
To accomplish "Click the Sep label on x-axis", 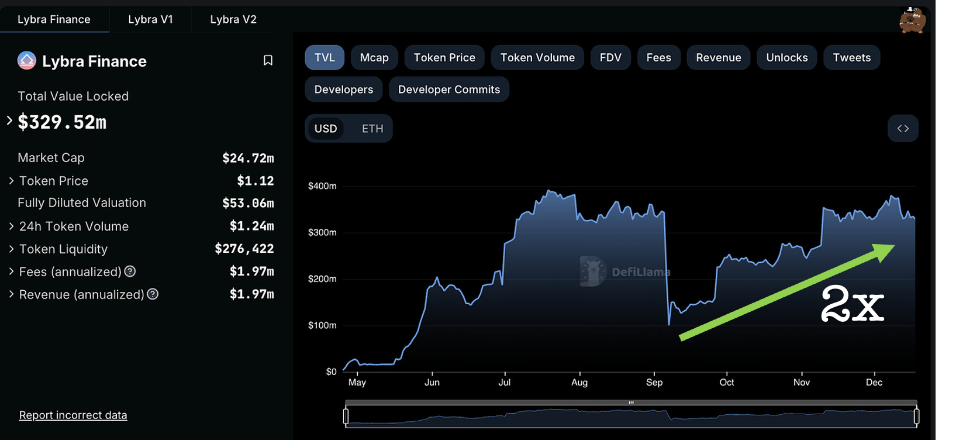I will [654, 382].
